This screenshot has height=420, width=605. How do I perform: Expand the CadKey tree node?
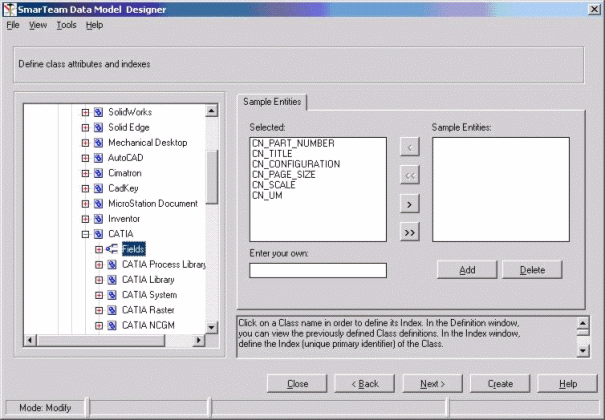click(85, 189)
